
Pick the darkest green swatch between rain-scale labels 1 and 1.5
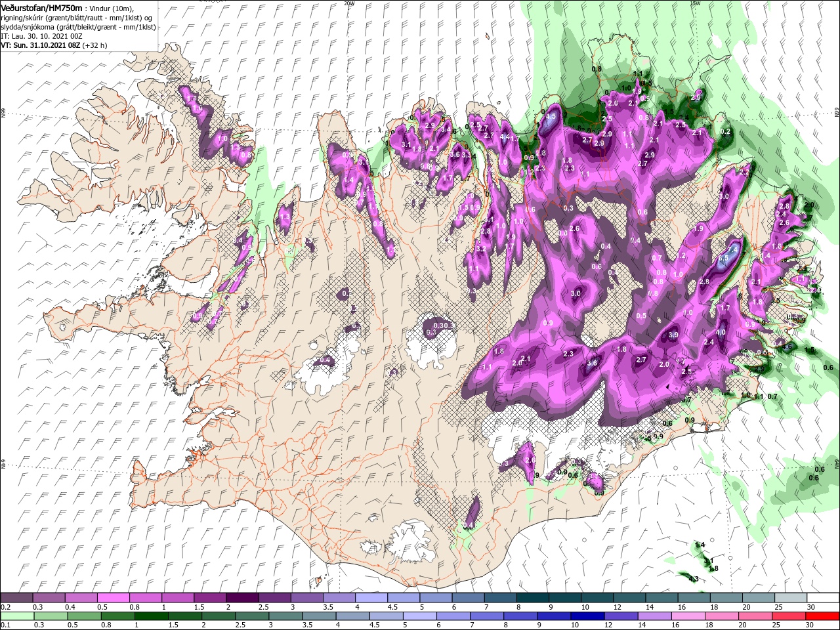coord(152,616)
